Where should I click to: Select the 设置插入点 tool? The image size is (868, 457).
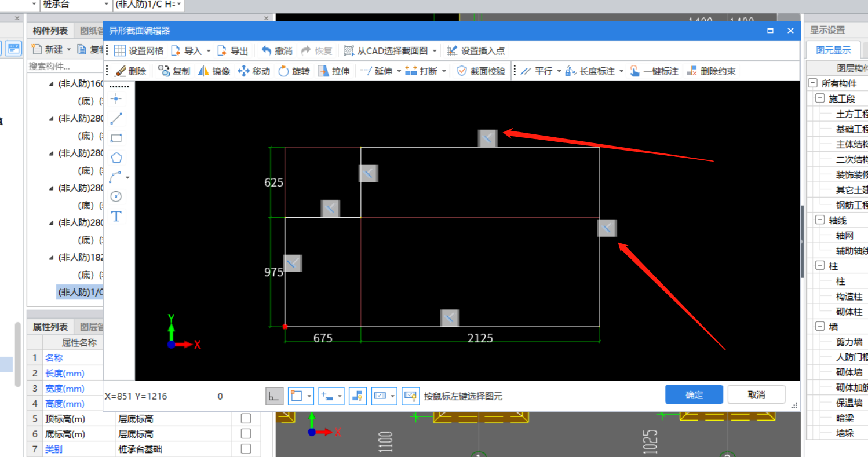476,51
